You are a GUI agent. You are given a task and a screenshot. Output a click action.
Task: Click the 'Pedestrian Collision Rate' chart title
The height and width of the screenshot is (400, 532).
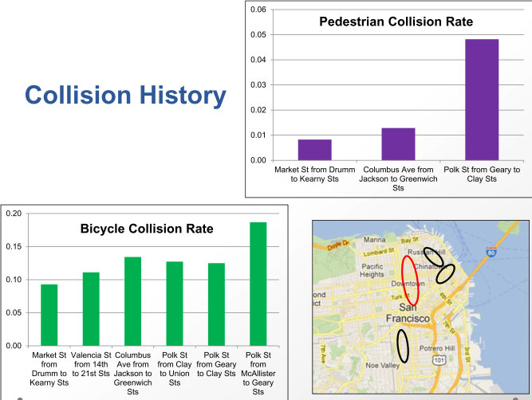(x=396, y=22)
